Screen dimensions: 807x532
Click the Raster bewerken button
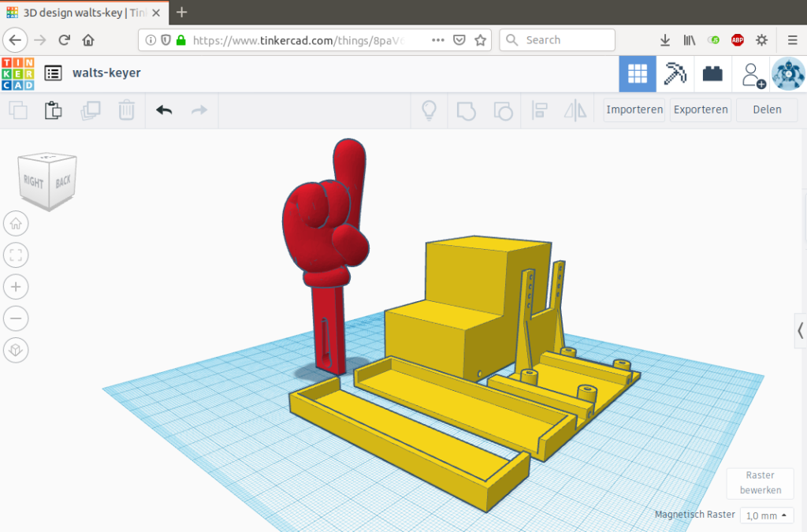(760, 482)
